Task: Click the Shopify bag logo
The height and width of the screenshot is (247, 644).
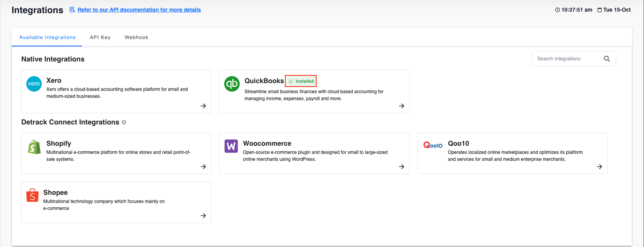Action: pyautogui.click(x=34, y=147)
